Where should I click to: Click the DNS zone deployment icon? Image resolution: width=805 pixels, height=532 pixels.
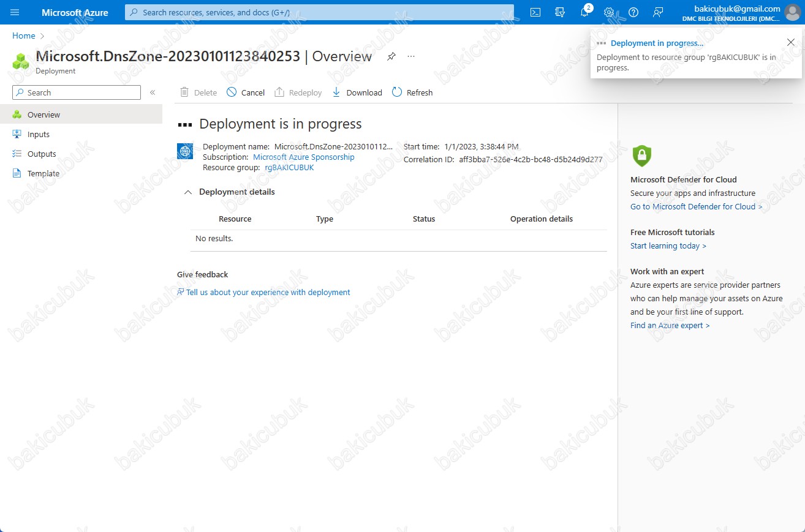click(x=185, y=151)
